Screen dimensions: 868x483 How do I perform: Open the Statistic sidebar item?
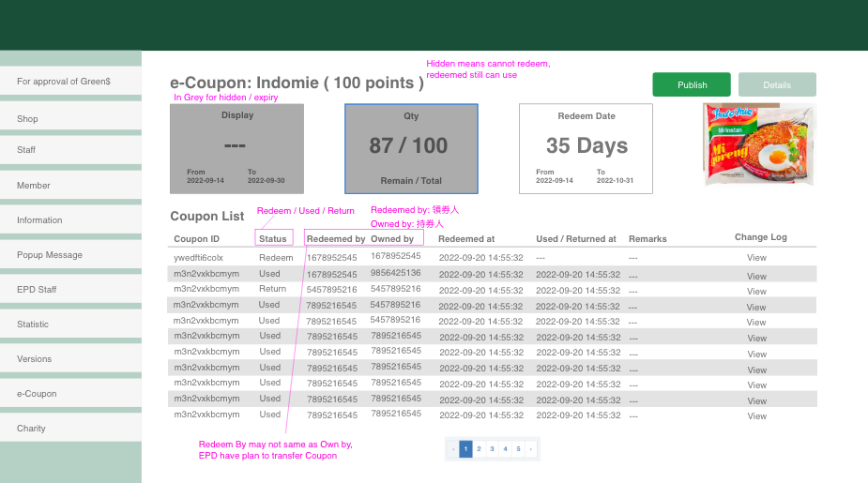tap(70, 325)
